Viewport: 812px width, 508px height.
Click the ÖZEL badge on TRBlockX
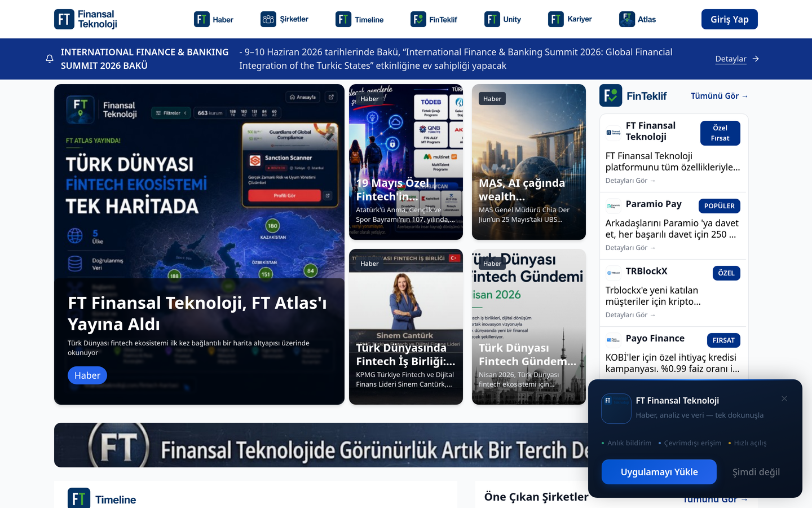tap(726, 273)
